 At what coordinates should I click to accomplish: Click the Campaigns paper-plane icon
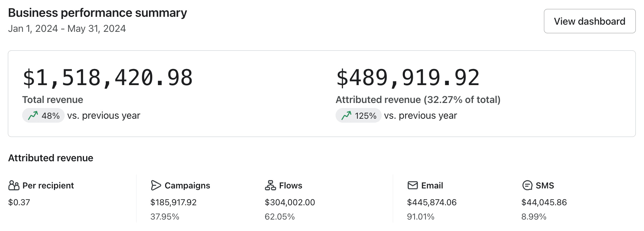click(x=156, y=185)
